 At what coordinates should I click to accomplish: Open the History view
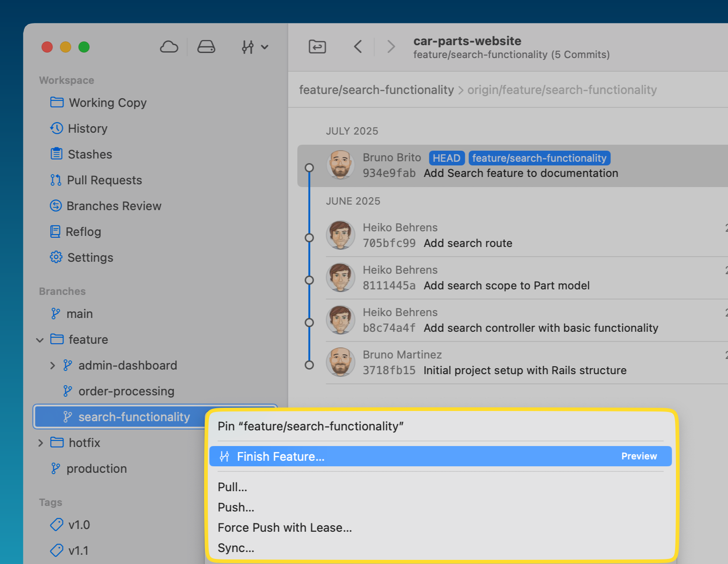pyautogui.click(x=88, y=129)
